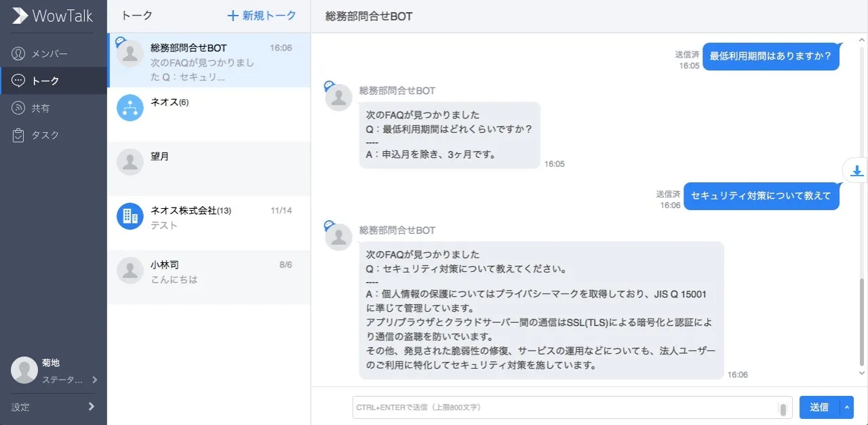Start a new talk with 新規トーク

click(262, 16)
